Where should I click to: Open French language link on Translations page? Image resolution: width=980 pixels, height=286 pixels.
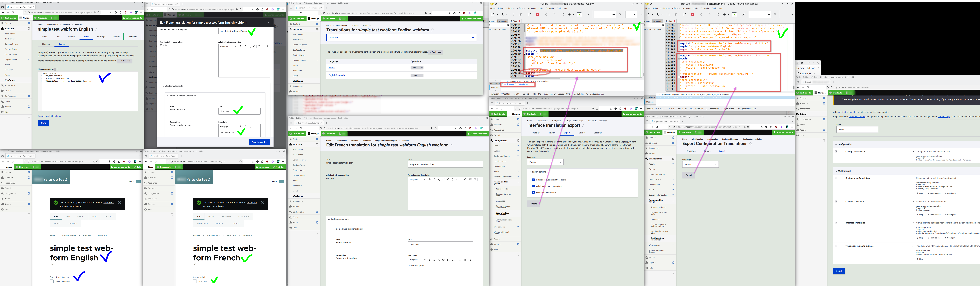332,68
